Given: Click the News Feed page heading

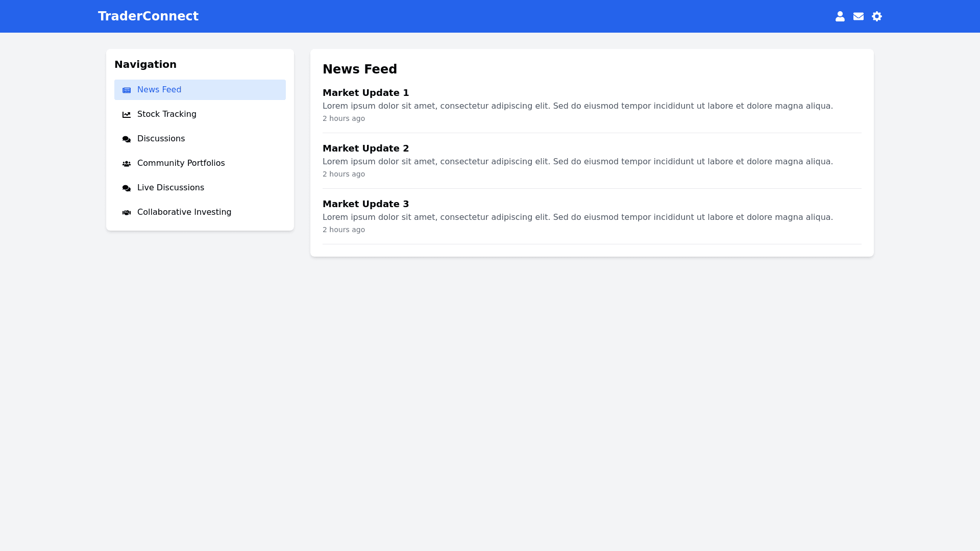Looking at the screenshot, I should [359, 69].
